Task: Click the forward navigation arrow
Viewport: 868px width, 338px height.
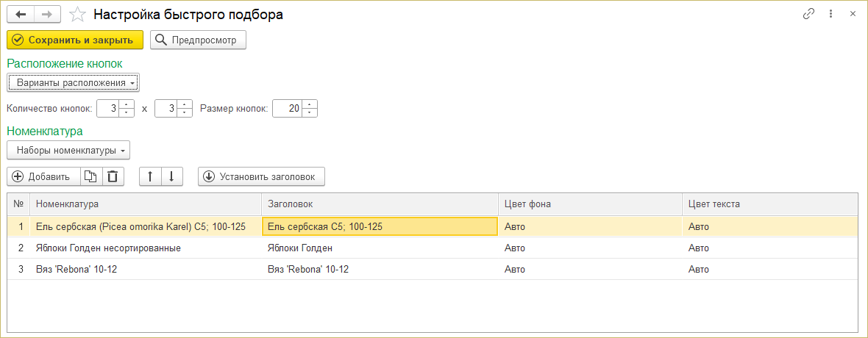Action: (47, 14)
